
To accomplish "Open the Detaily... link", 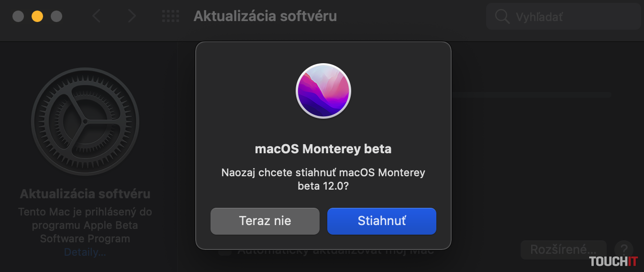I will point(85,252).
